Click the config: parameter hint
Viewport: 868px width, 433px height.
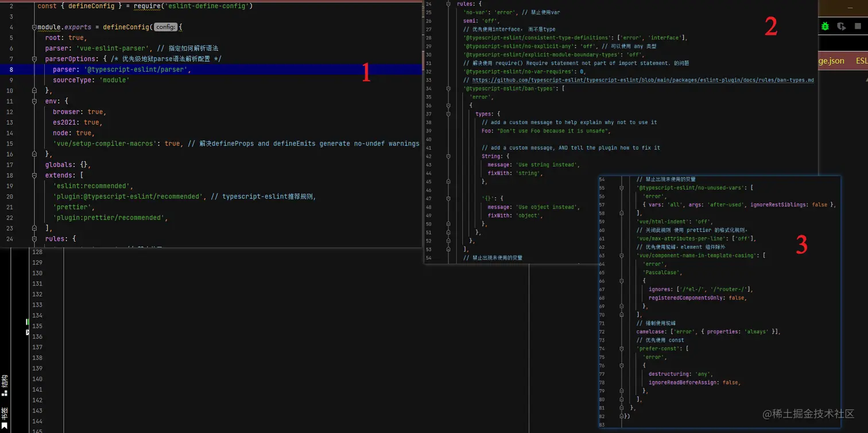pos(165,27)
